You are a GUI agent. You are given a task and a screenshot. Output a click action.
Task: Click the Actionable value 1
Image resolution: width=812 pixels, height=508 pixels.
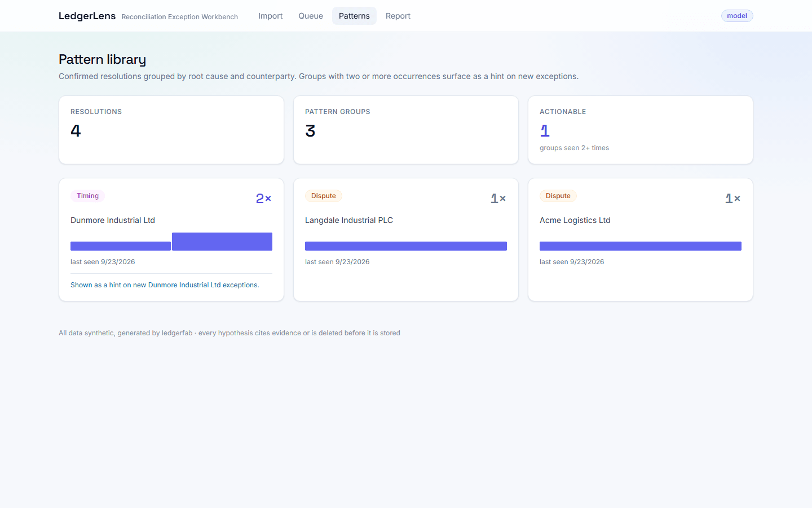[545, 131]
